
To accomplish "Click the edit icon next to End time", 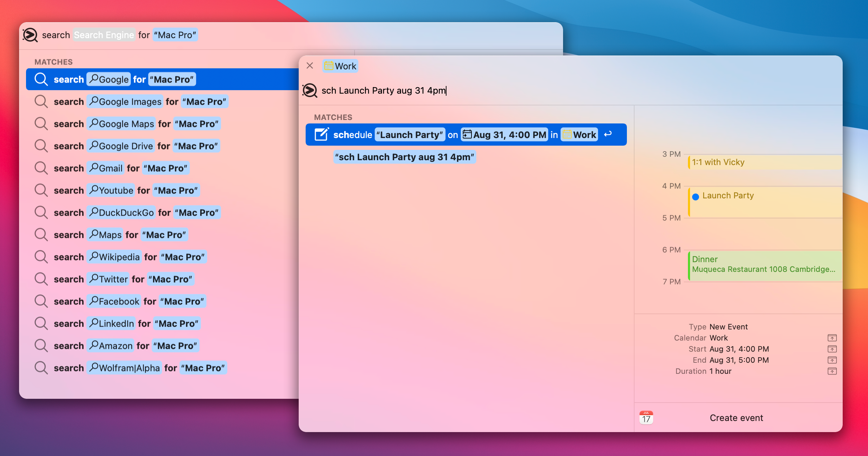I will (832, 360).
